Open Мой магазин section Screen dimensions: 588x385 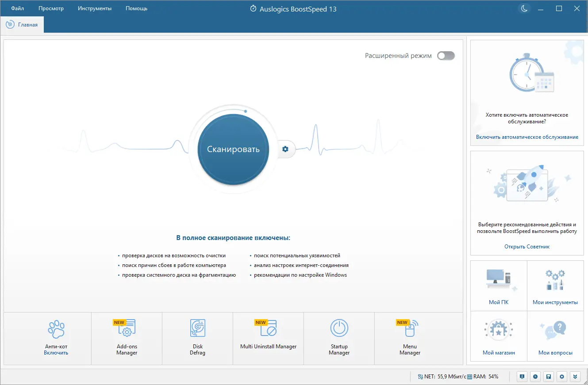[x=499, y=336]
